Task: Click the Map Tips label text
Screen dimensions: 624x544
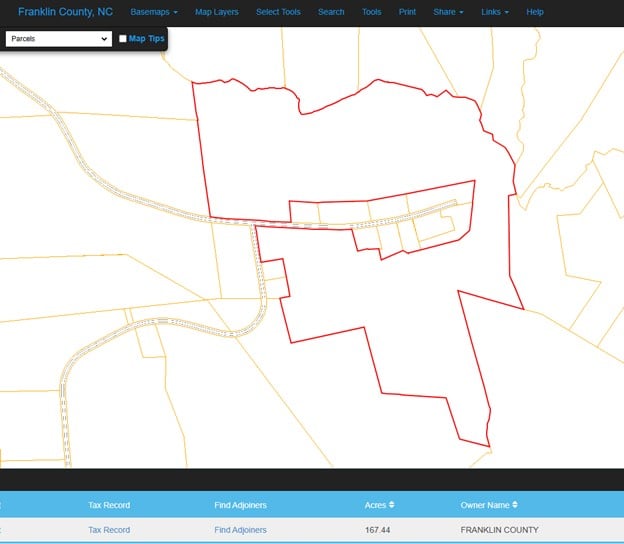Action: [x=146, y=39]
